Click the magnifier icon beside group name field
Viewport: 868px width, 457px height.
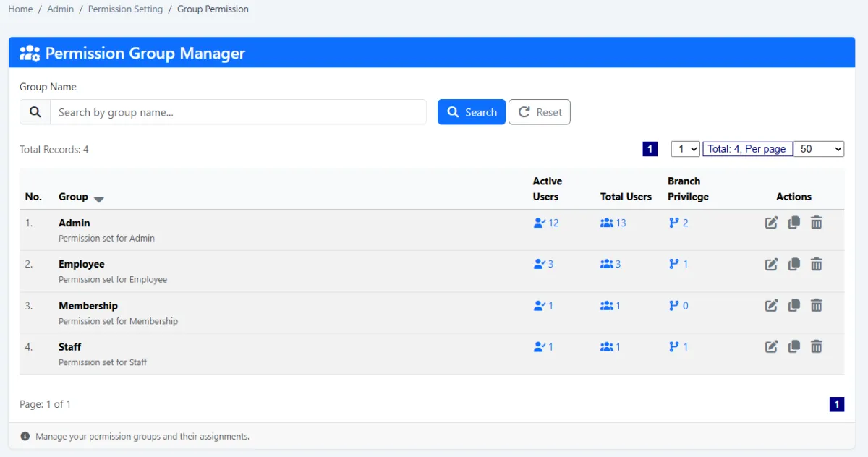[35, 112]
